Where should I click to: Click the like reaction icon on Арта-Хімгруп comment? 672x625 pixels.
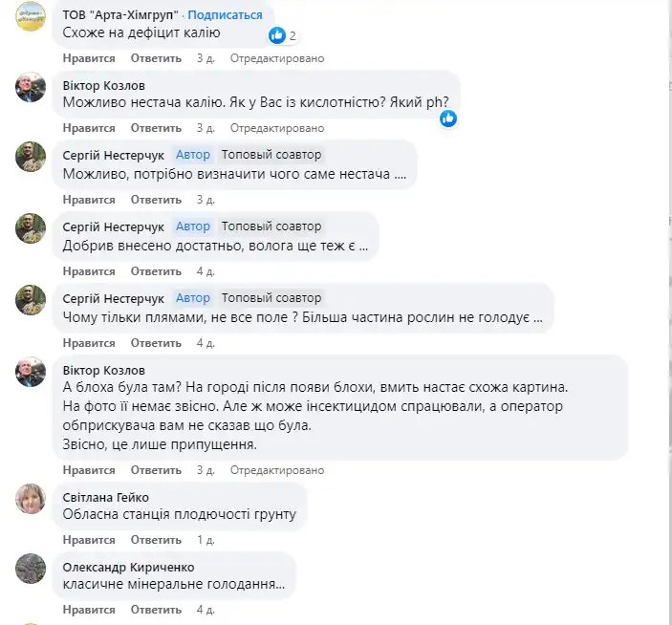pos(277,35)
